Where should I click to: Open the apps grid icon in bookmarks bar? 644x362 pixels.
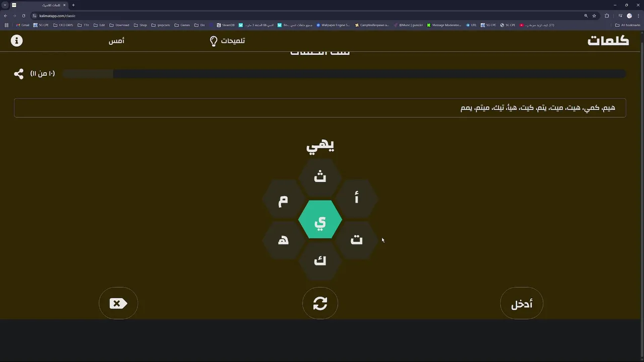(7, 25)
